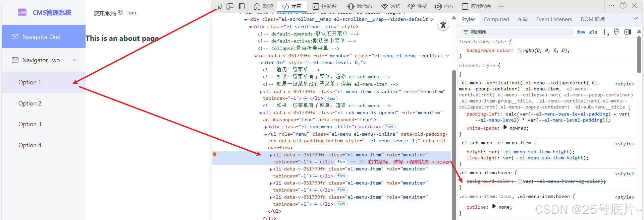The width and height of the screenshot is (644, 220).
Task: Toggle the computed styles sidebar icon
Action: (x=628, y=32)
